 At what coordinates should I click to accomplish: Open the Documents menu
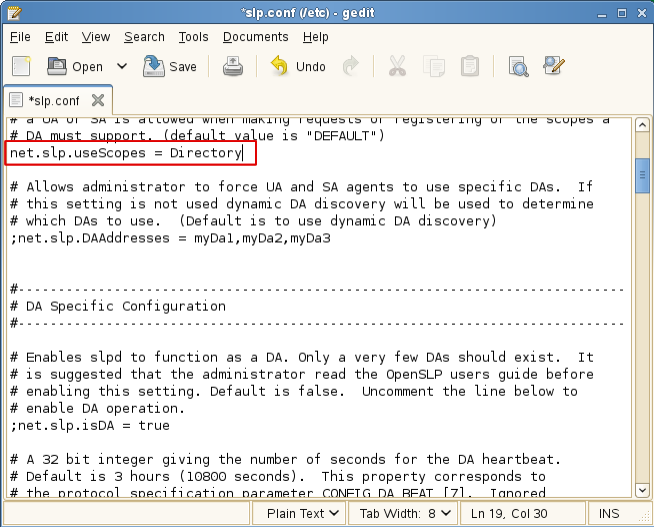coord(256,37)
